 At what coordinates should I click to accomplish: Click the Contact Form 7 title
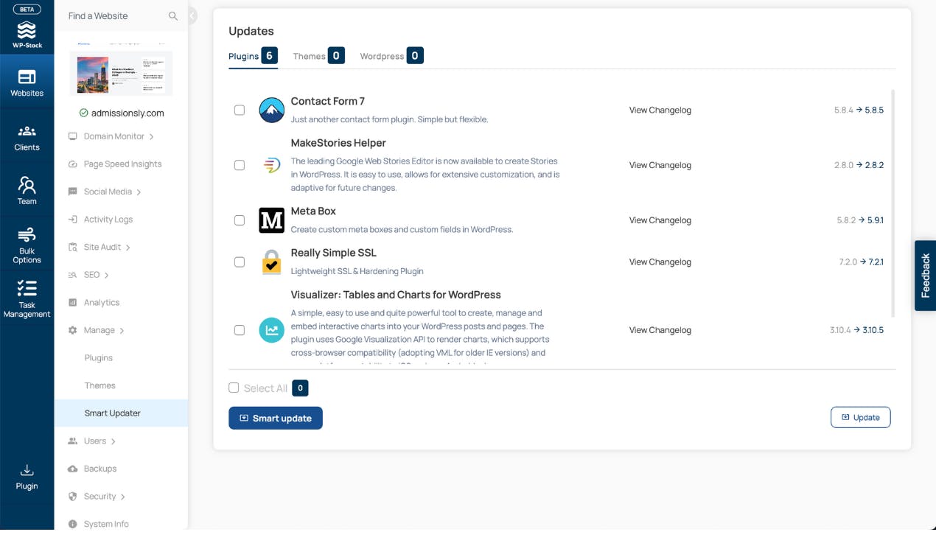[x=327, y=102]
